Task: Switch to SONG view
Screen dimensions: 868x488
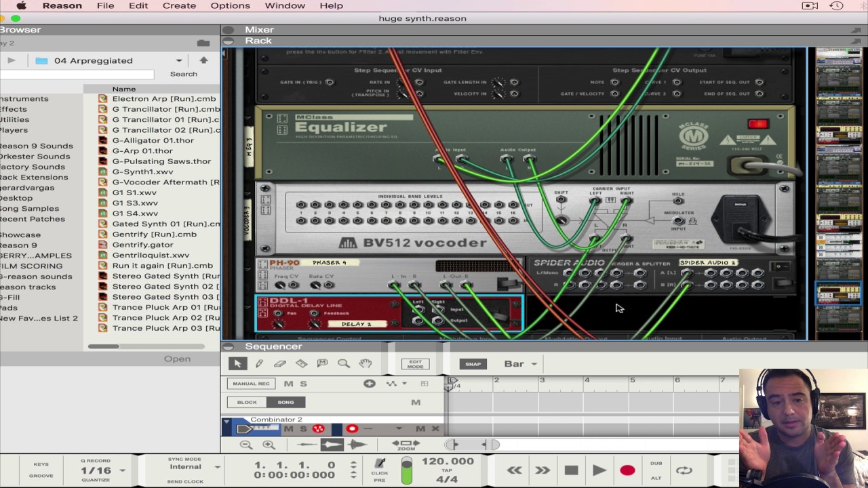Action: 285,402
